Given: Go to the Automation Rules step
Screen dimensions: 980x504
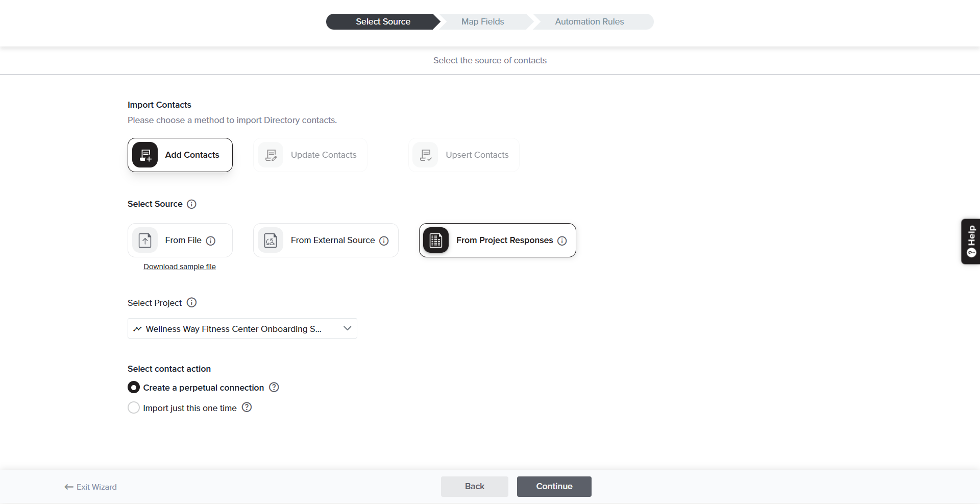Looking at the screenshot, I should [589, 21].
